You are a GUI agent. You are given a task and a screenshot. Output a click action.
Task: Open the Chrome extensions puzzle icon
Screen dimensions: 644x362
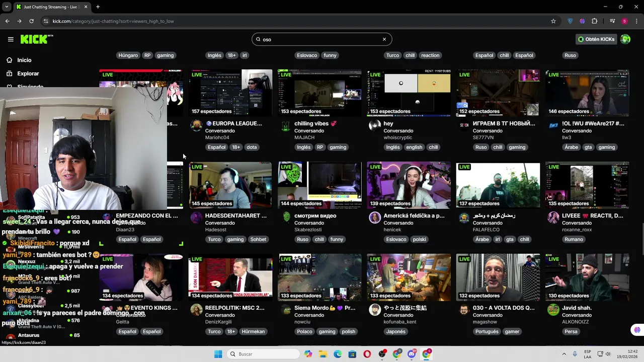(x=595, y=21)
